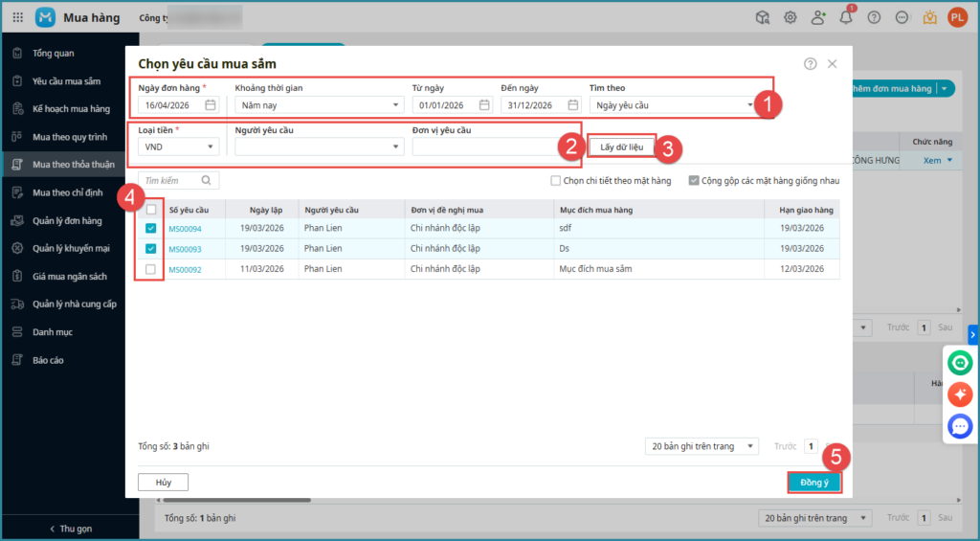
Task: Click the Lấy dữ liệu button
Action: (622, 147)
